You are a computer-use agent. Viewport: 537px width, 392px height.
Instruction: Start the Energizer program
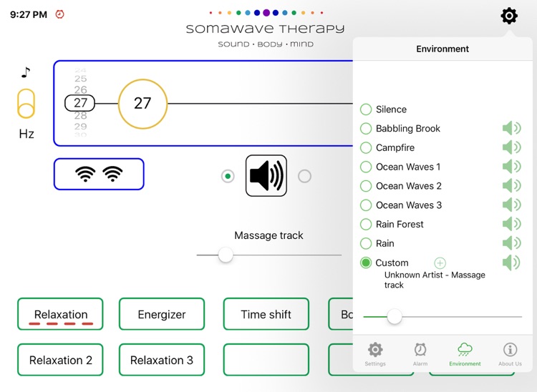coord(162,314)
